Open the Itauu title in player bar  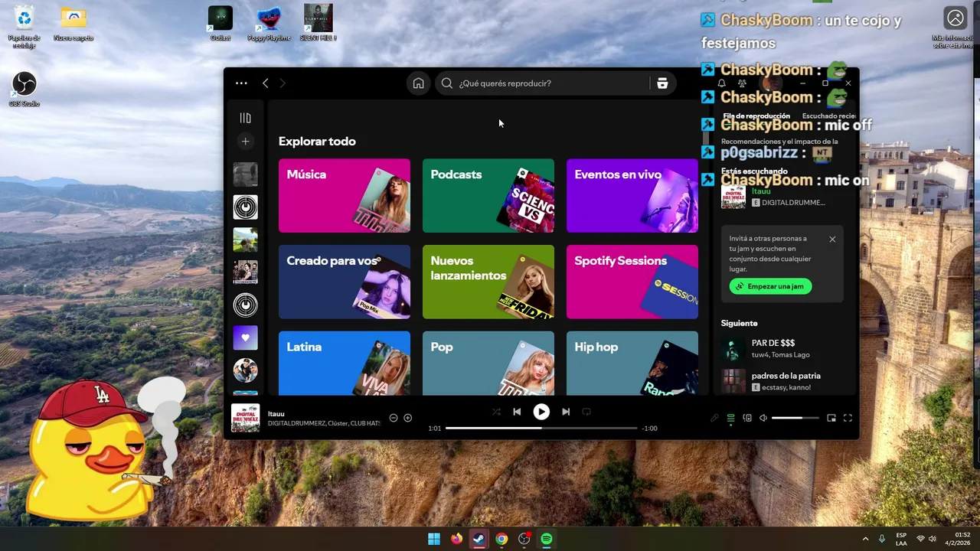[x=276, y=414]
